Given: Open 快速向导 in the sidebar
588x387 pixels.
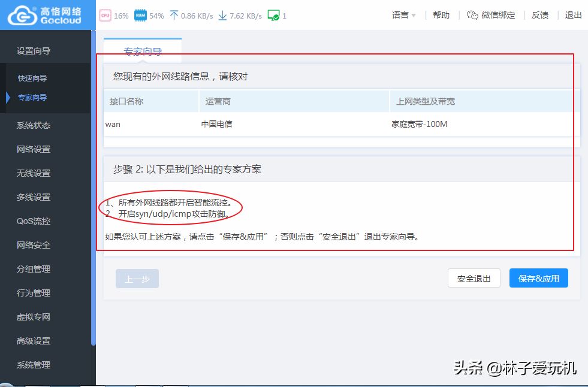Looking at the screenshot, I should pyautogui.click(x=32, y=78).
